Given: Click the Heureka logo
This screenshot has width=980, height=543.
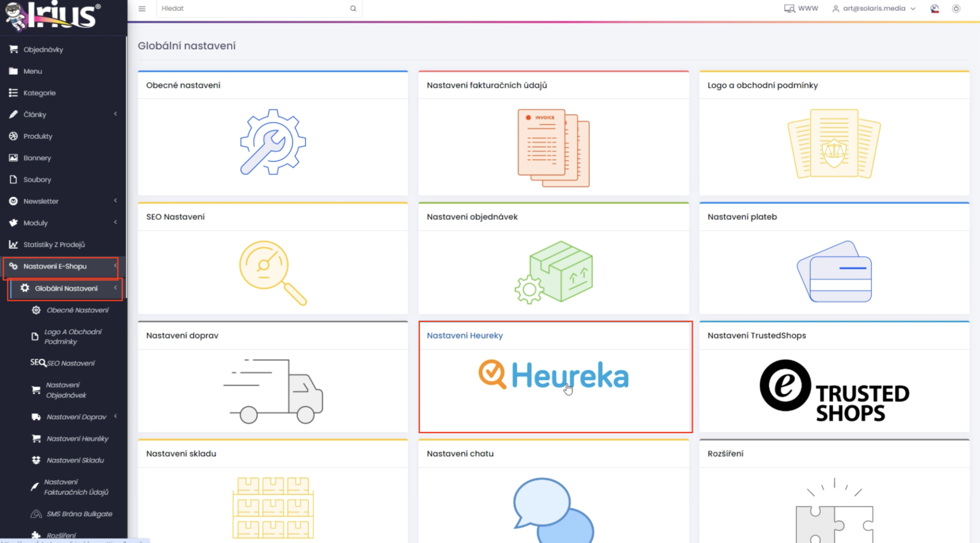Looking at the screenshot, I should tap(553, 375).
